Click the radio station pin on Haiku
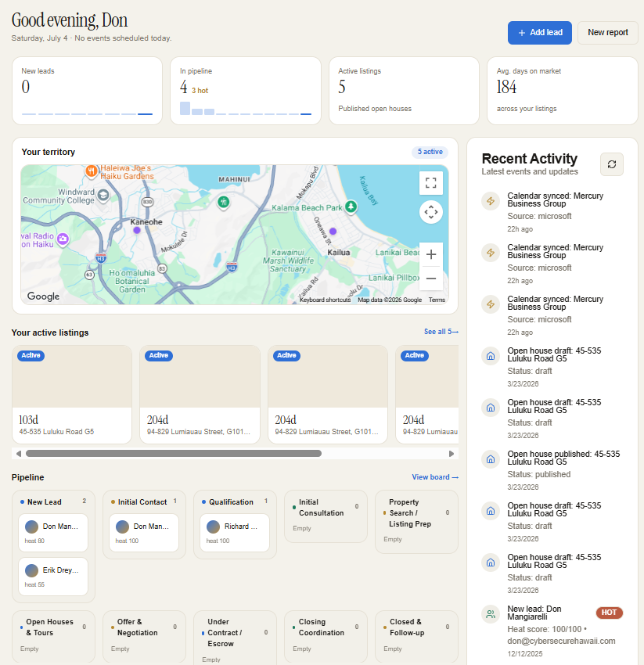Screen dimensions: 644x665 click(63, 239)
